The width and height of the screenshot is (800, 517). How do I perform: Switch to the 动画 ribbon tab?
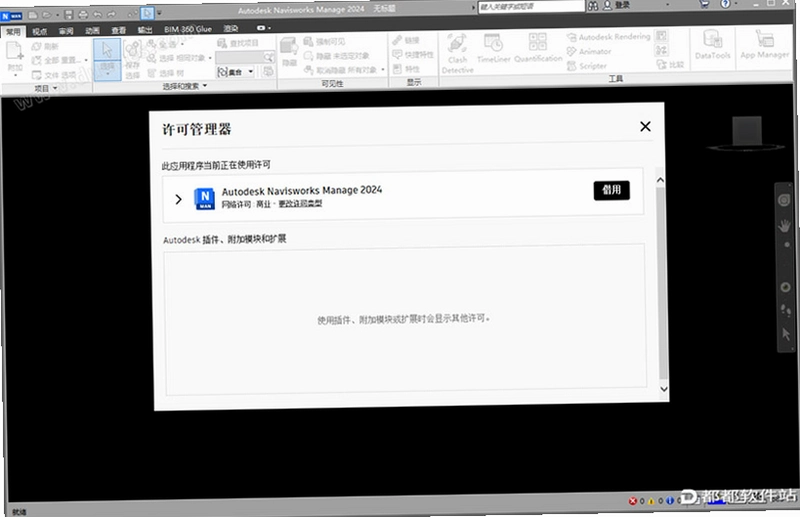click(x=92, y=30)
